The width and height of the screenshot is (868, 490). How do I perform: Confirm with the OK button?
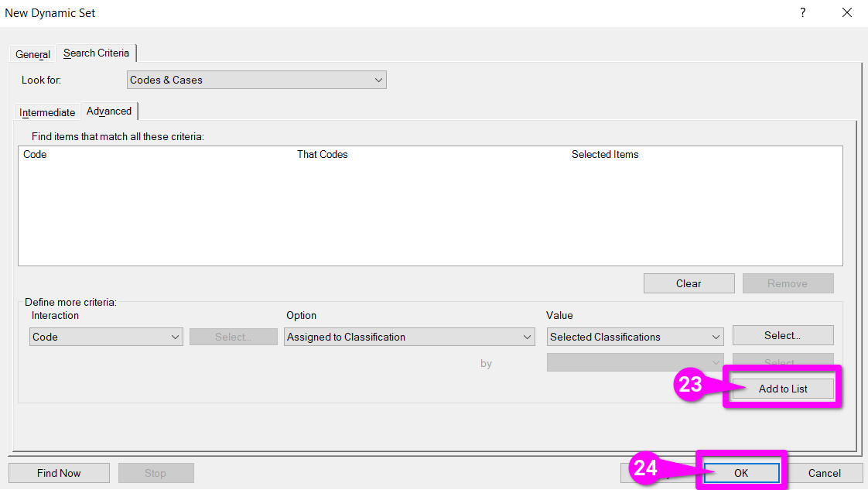pyautogui.click(x=741, y=473)
